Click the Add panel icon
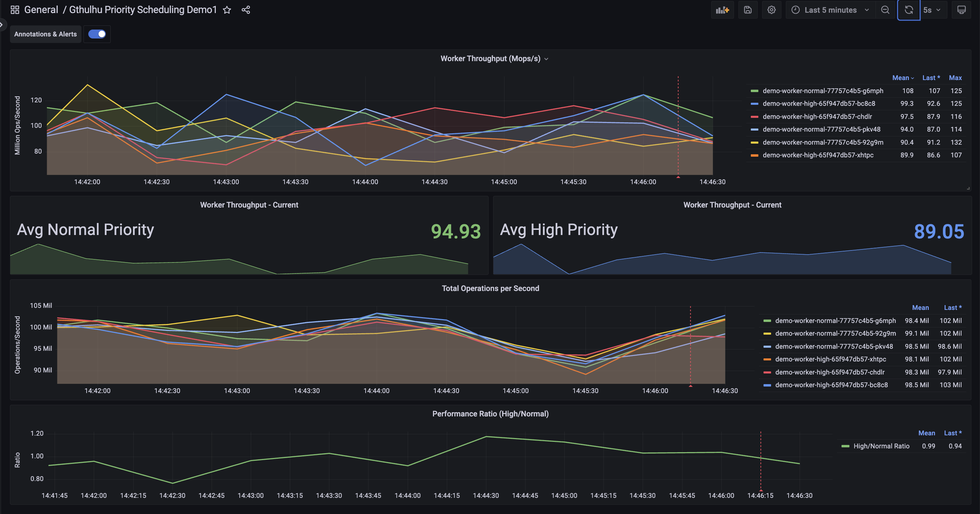 click(722, 10)
